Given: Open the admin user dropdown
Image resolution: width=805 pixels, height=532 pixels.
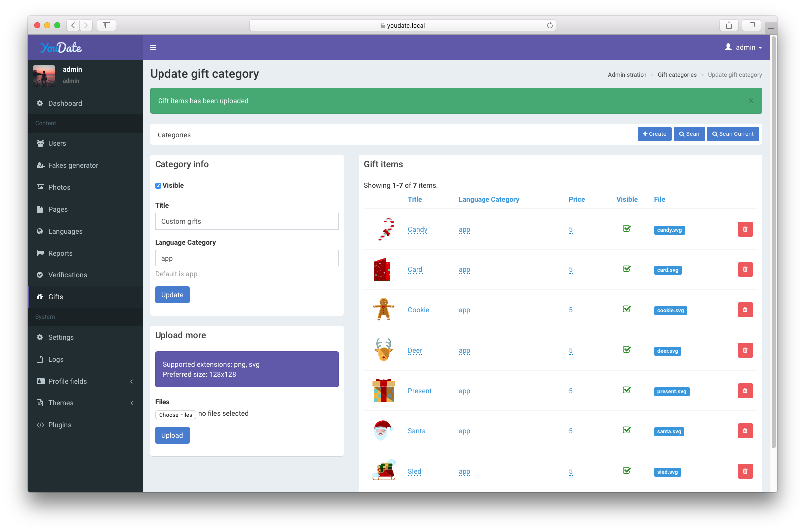Looking at the screenshot, I should click(743, 47).
